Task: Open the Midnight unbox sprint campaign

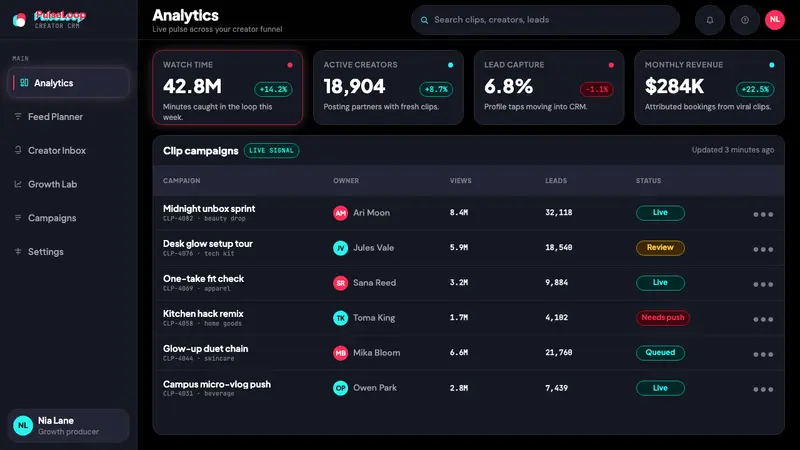Action: pyautogui.click(x=209, y=209)
